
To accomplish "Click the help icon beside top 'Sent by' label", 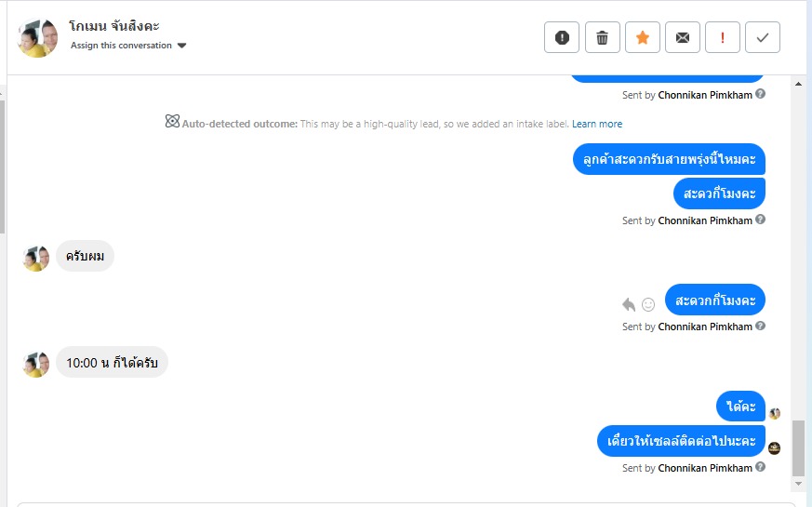I will pos(761,94).
